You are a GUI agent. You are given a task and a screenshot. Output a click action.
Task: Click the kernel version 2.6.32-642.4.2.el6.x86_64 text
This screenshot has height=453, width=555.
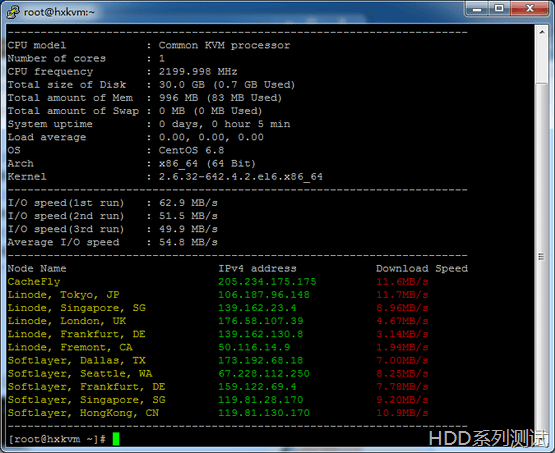click(241, 177)
